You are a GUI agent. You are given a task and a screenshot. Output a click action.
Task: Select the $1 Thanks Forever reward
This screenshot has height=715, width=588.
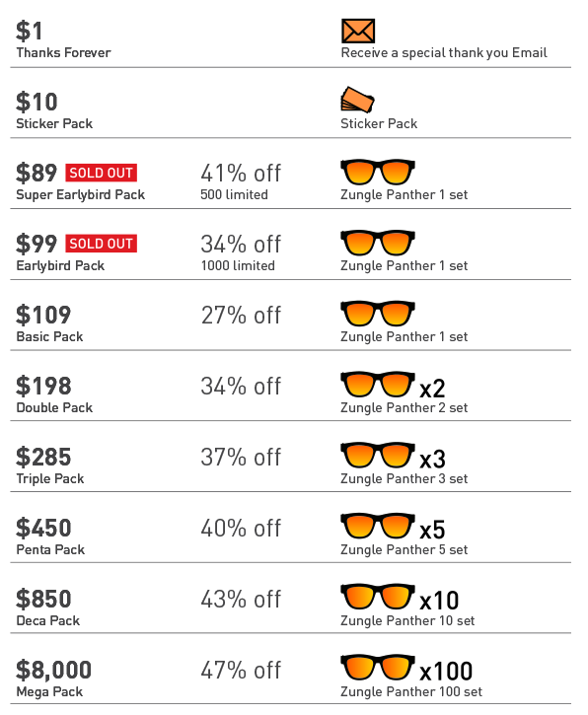[x=63, y=39]
